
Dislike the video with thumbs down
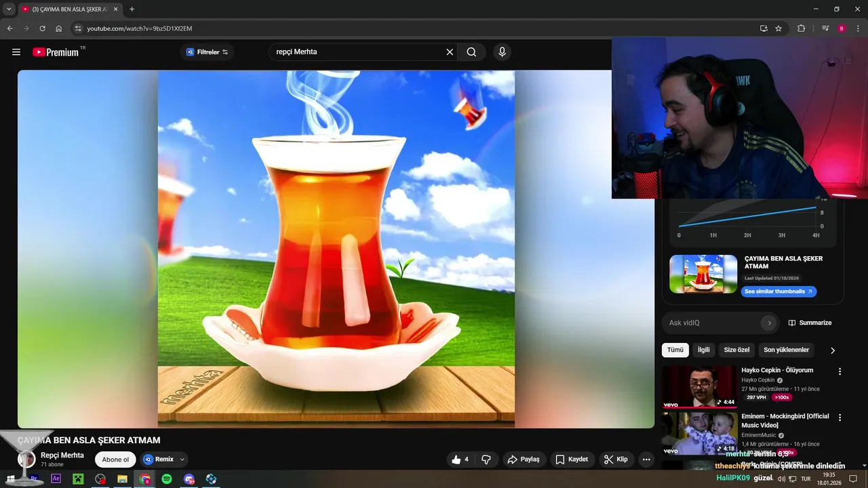pos(486,460)
